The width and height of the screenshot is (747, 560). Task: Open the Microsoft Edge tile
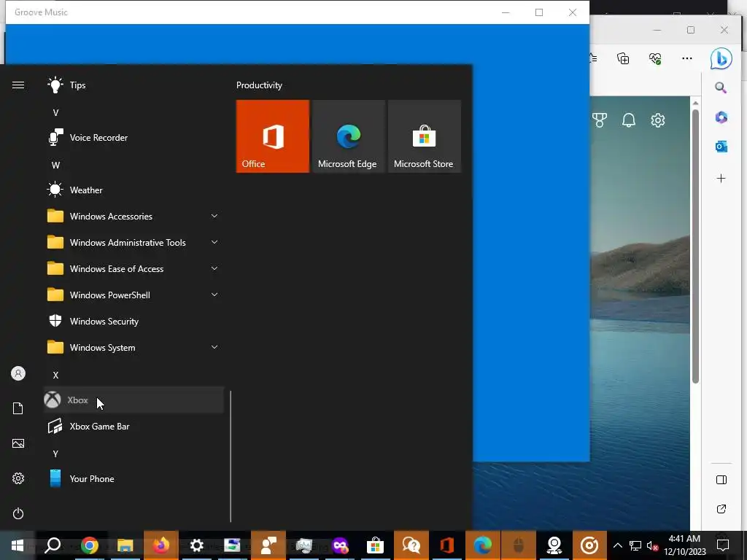348,136
